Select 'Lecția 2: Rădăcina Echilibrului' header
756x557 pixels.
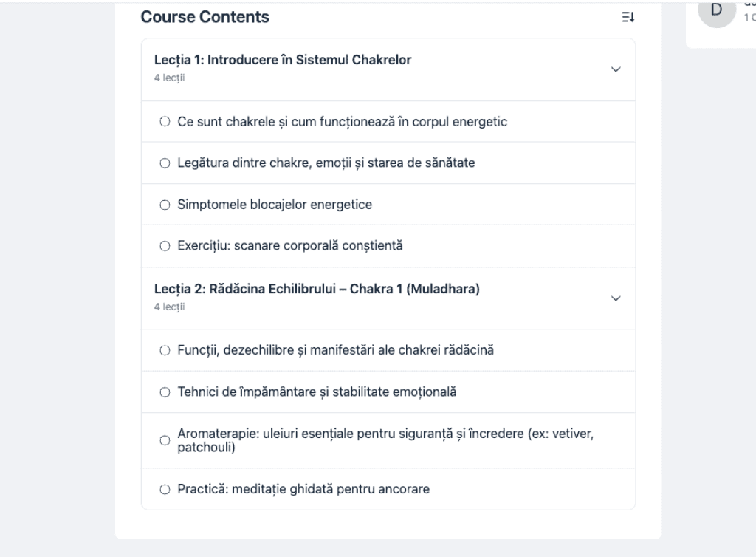(x=317, y=290)
